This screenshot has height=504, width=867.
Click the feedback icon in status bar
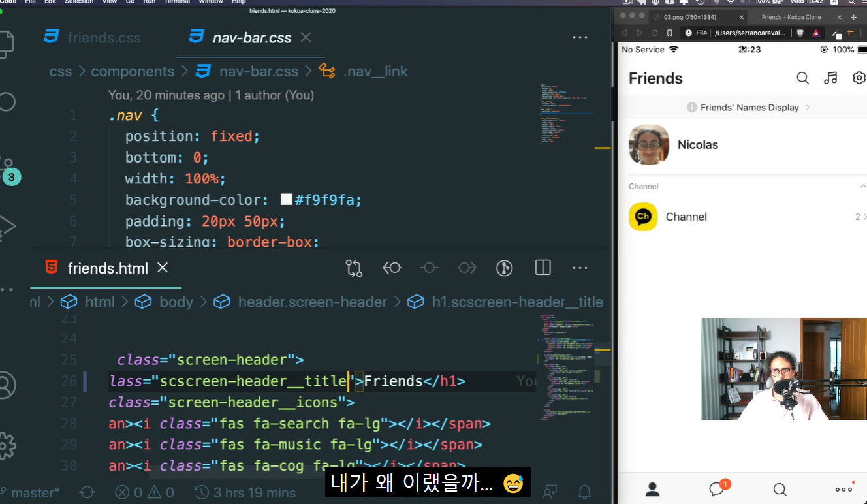coord(550,492)
